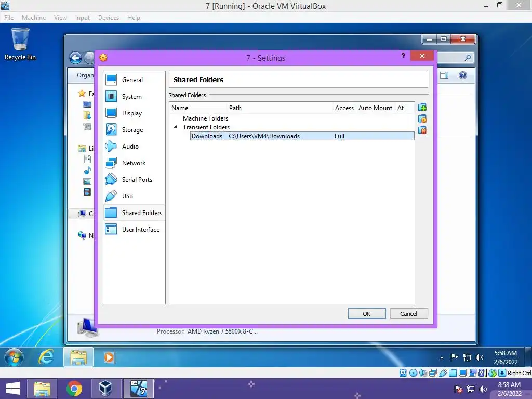The width and height of the screenshot is (532, 399).
Task: Remove the selected shared folder icon
Action: pos(422,130)
